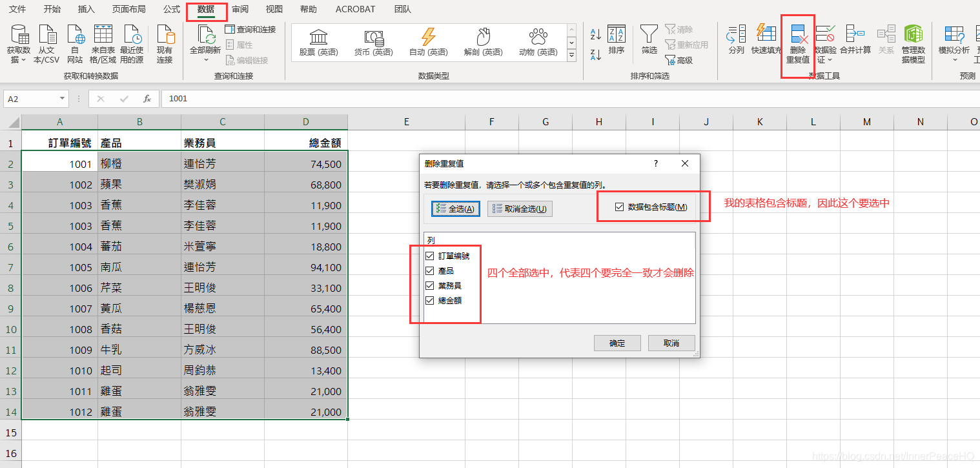Screen dimensions: 980x468
Task: Click the 取消全选(U) button
Action: pos(520,209)
